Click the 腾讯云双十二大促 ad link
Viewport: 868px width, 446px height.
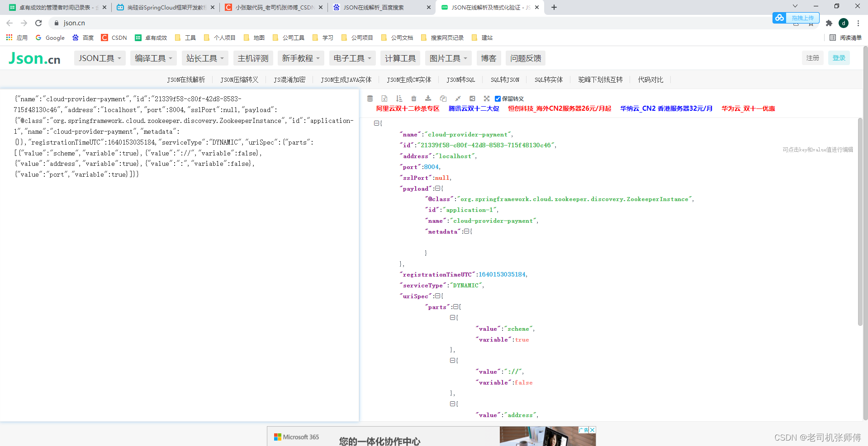tap(474, 108)
